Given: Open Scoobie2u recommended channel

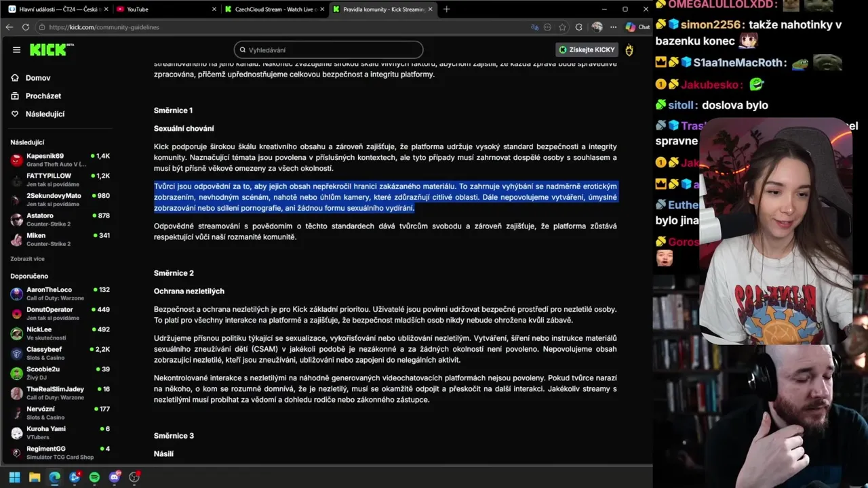Looking at the screenshot, I should point(60,373).
